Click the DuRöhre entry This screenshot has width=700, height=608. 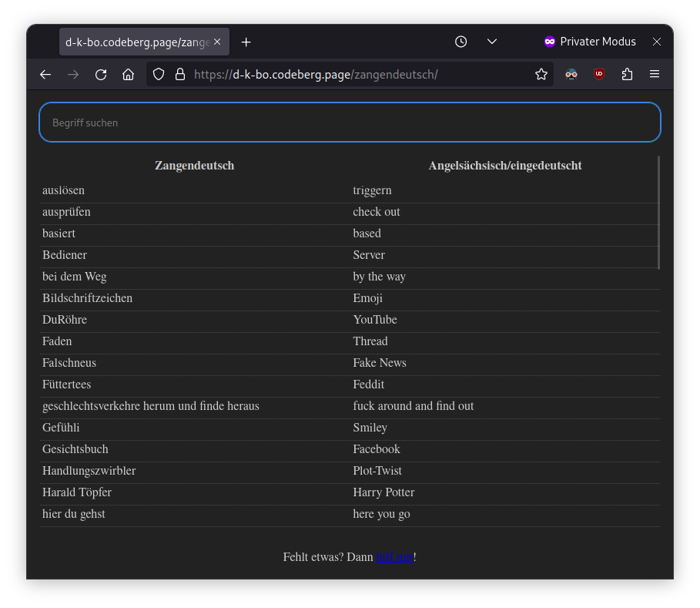(65, 320)
